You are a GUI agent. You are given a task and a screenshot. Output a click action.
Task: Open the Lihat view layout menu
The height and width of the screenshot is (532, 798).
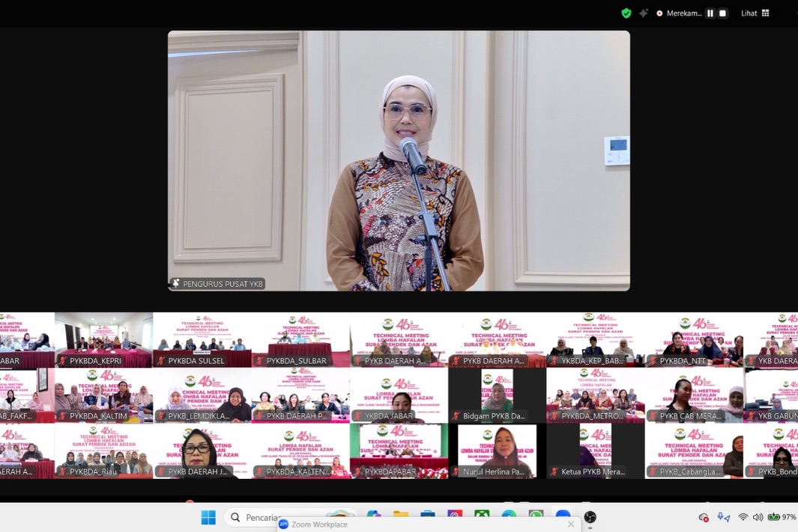755,13
